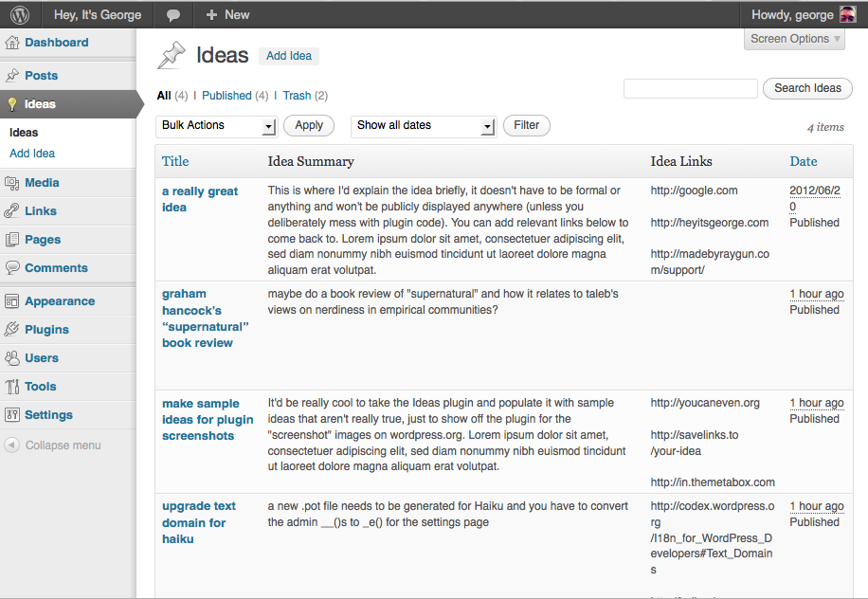Click george's avatar thumbnail
Viewport: 868px width, 599px height.
click(847, 14)
